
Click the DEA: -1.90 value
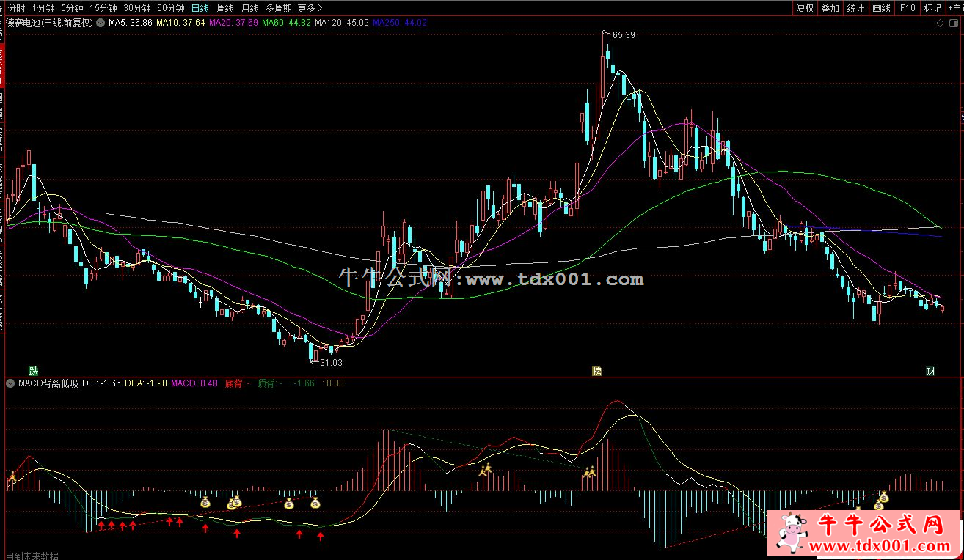146,383
